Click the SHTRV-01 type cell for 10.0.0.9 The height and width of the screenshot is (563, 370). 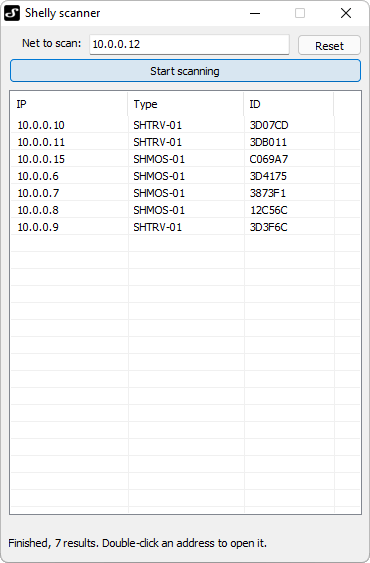(158, 227)
